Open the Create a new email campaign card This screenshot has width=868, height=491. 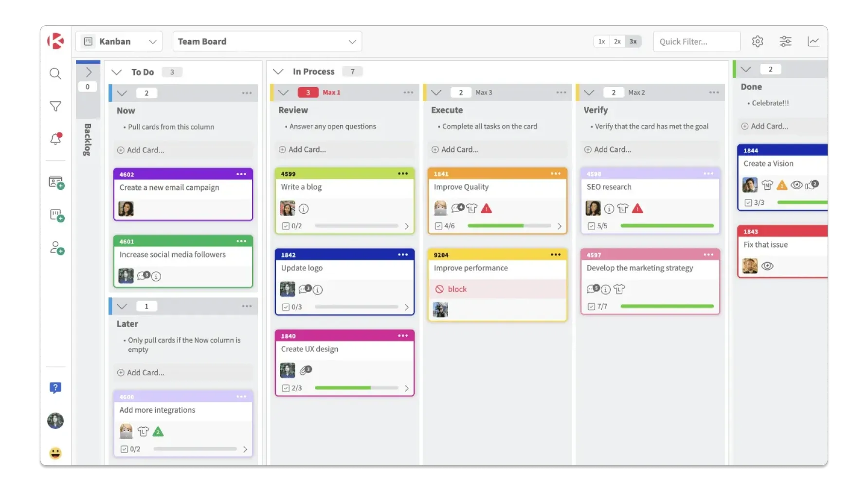tap(183, 194)
